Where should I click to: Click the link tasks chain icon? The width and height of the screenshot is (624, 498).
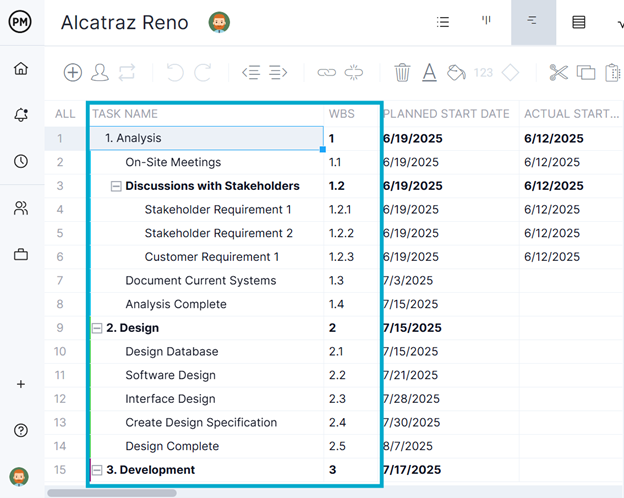[x=327, y=72]
